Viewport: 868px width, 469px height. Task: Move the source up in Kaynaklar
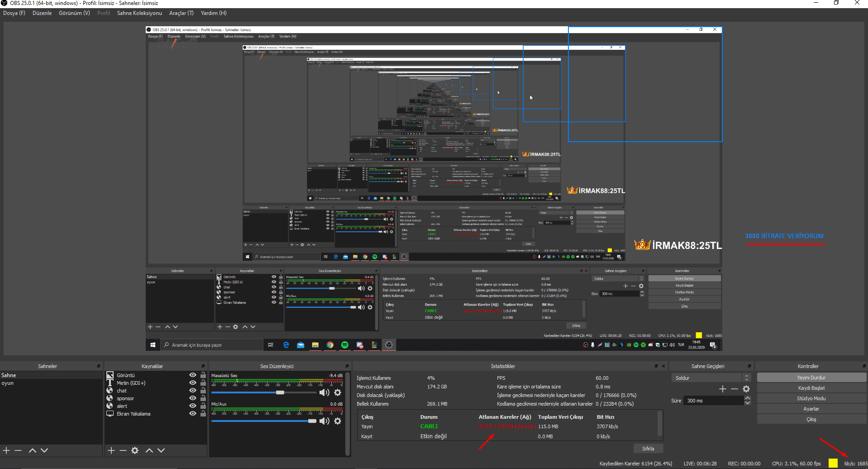tap(149, 450)
